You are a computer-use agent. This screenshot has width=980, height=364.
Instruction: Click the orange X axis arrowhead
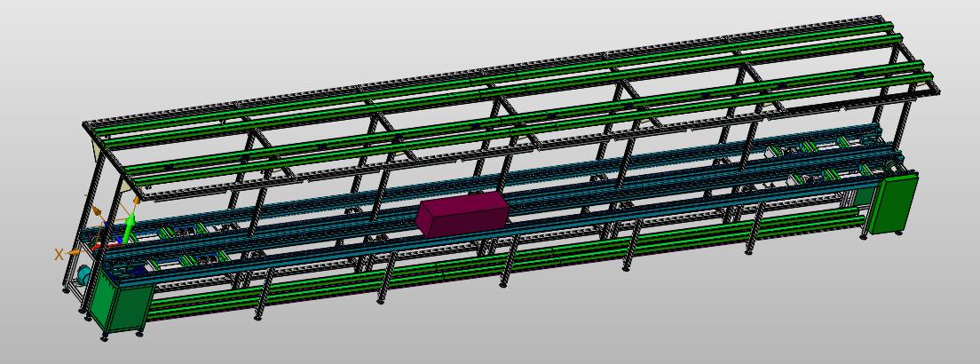(x=74, y=252)
